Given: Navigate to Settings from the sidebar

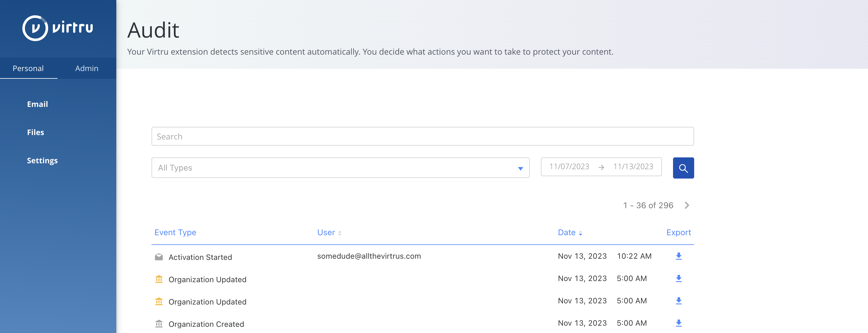Looking at the screenshot, I should click(43, 160).
